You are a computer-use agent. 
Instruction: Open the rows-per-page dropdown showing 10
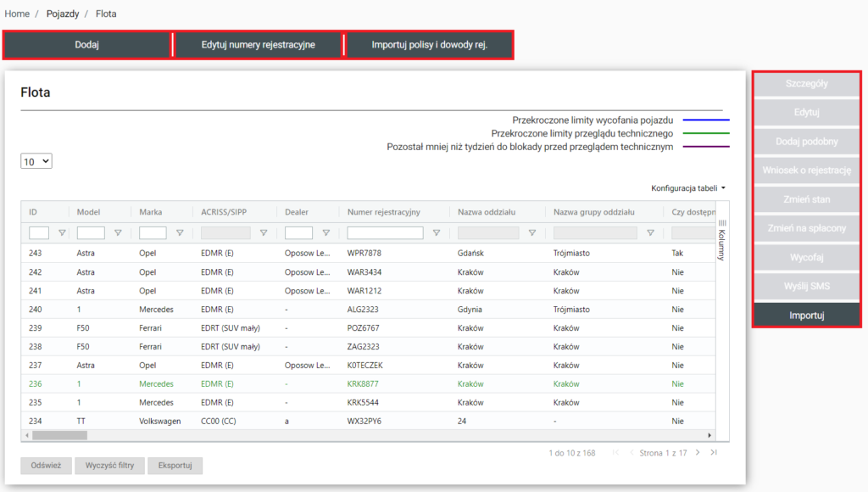(36, 161)
